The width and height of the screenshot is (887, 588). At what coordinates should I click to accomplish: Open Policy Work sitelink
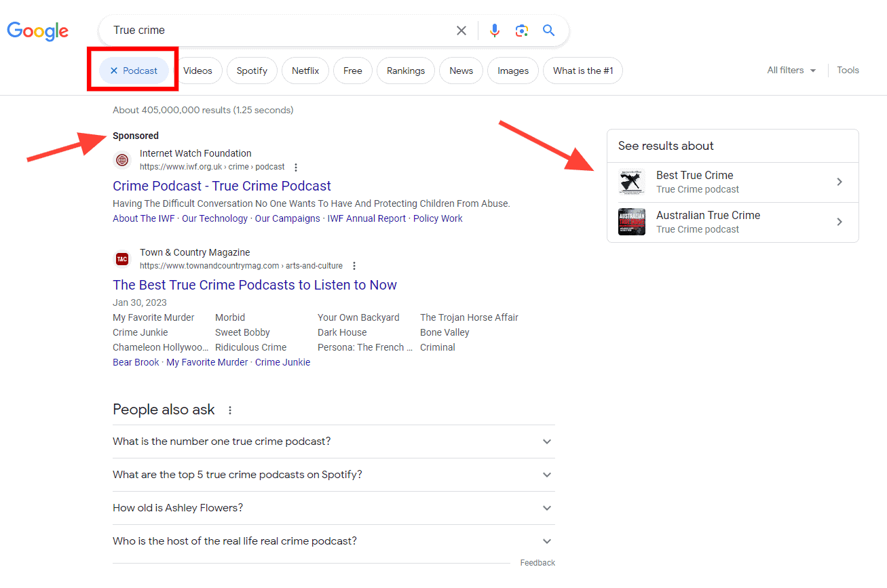coord(438,218)
